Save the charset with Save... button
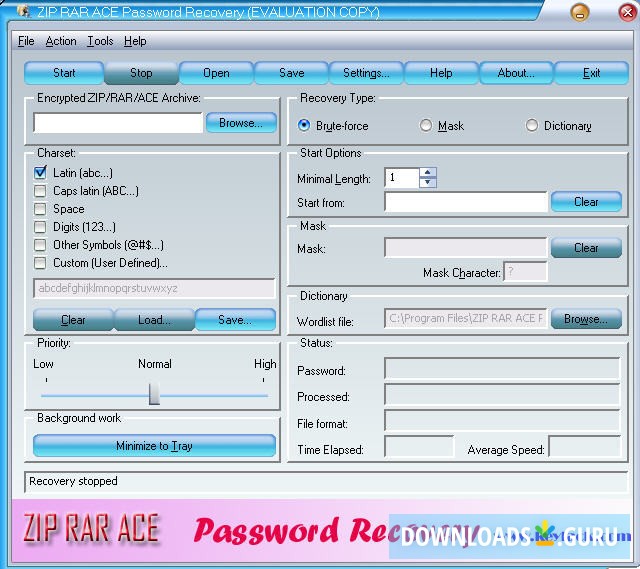Screen dimensions: 640x569 (235, 320)
